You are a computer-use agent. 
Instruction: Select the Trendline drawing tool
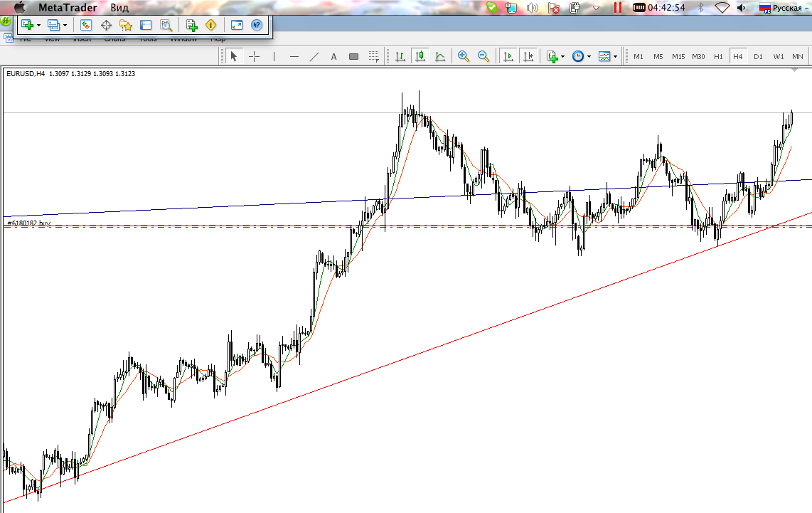(x=314, y=56)
